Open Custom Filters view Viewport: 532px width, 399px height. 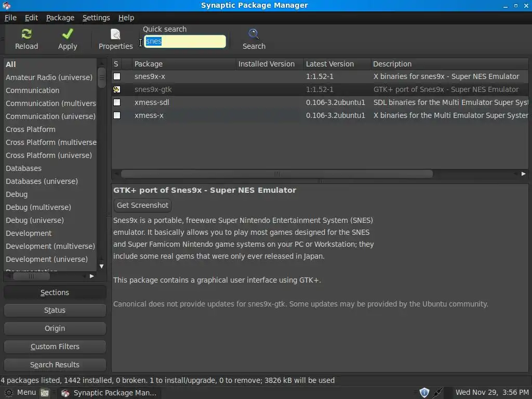point(55,347)
